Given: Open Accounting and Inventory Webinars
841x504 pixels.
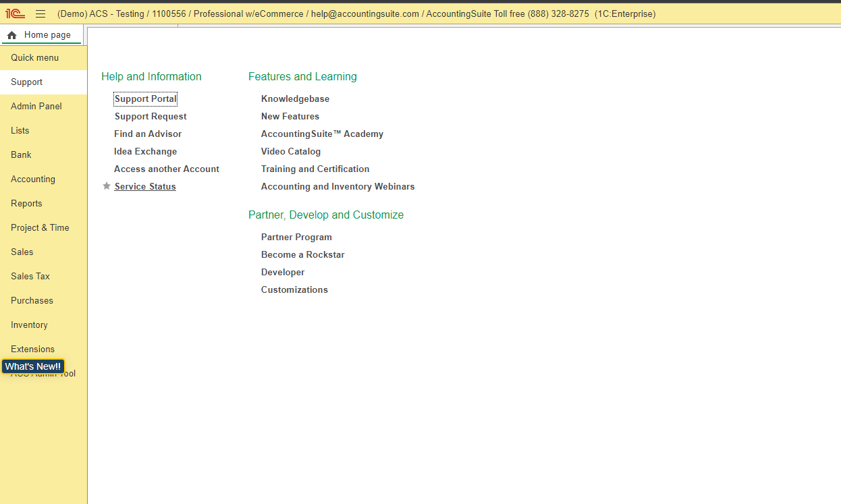Looking at the screenshot, I should point(337,187).
